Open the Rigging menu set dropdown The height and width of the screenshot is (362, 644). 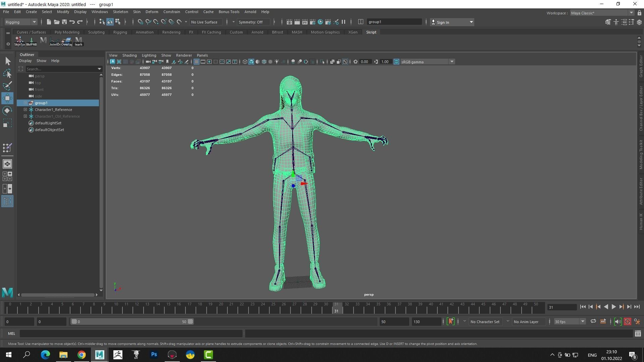[20, 22]
